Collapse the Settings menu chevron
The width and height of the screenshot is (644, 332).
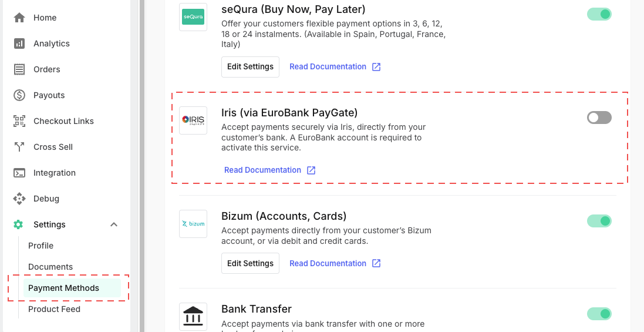(114, 224)
